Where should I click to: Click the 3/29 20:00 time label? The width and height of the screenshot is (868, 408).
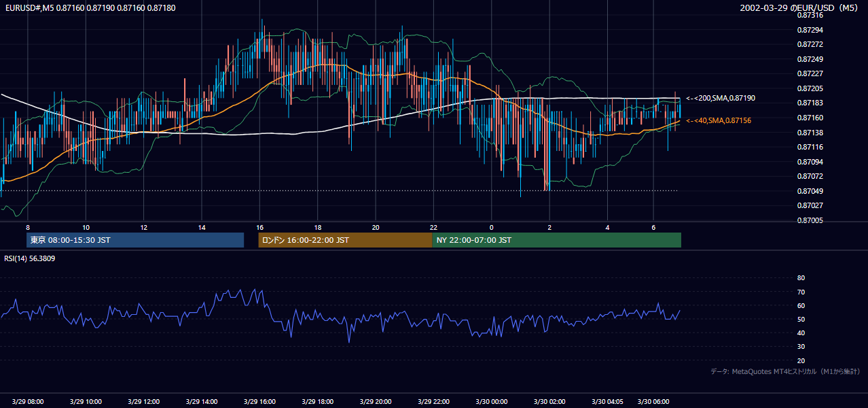pyautogui.click(x=376, y=402)
